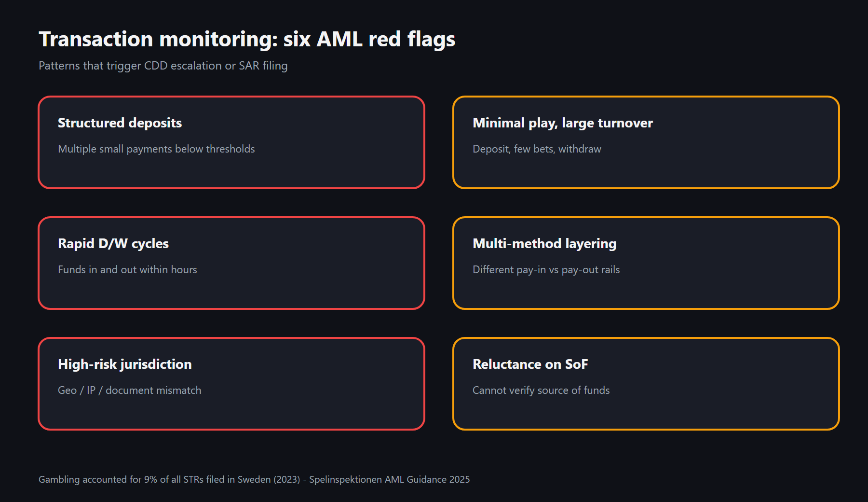Click the Minimal play, large turnover card
Viewport: 868px width, 502px height.
(x=646, y=142)
